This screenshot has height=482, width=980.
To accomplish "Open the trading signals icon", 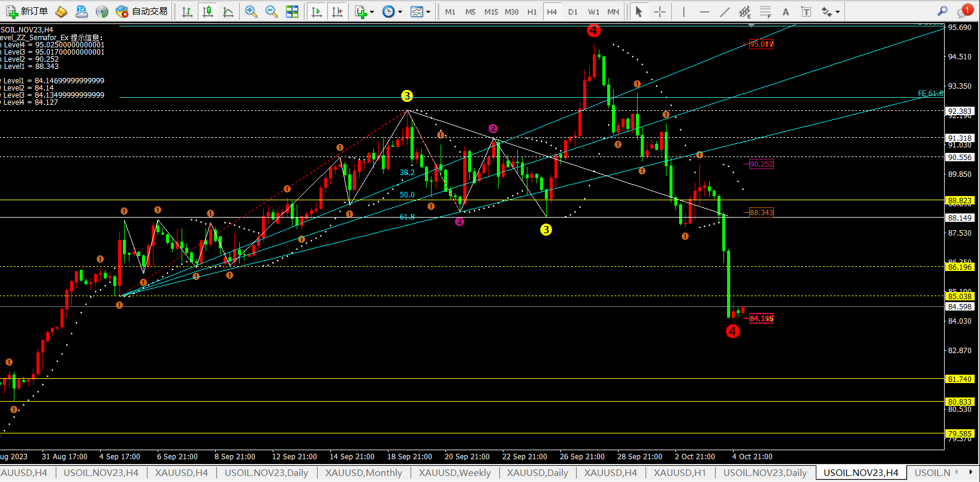I will click(102, 11).
